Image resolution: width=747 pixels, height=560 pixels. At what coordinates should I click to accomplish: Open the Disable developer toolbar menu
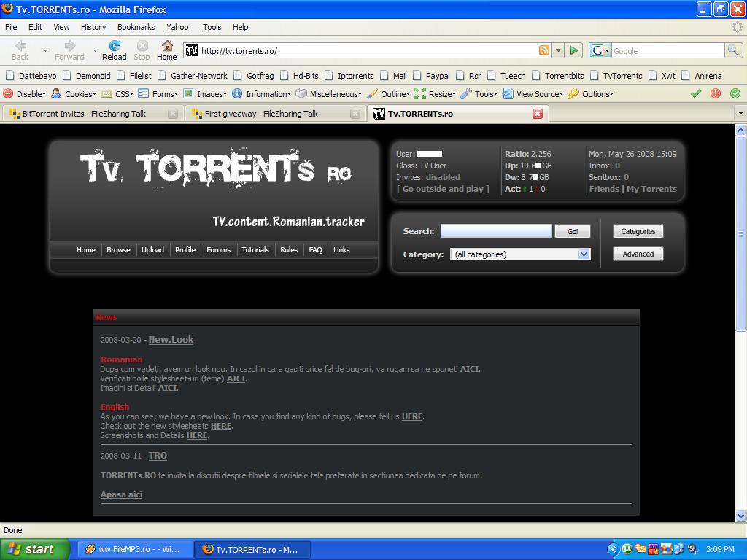26,94
